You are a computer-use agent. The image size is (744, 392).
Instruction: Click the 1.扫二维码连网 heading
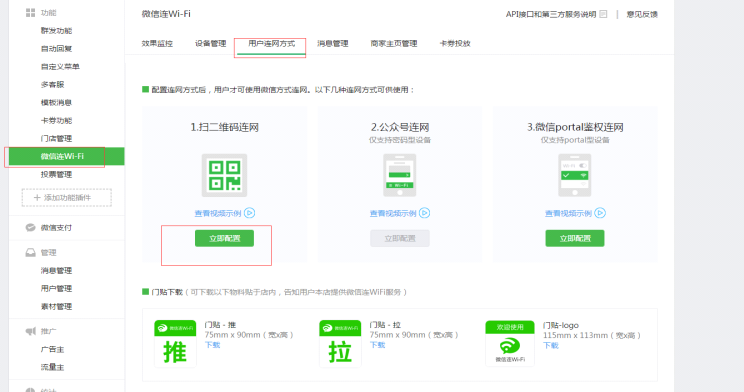(x=224, y=127)
